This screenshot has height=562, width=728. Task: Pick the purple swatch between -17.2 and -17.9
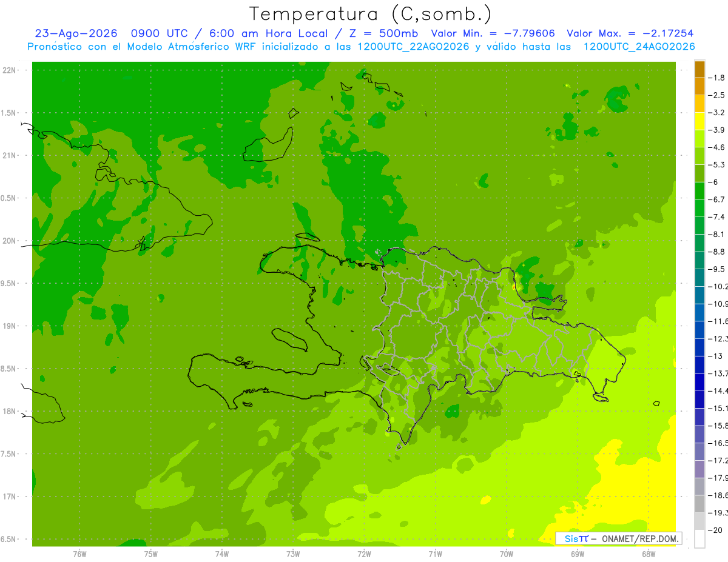[x=699, y=469]
